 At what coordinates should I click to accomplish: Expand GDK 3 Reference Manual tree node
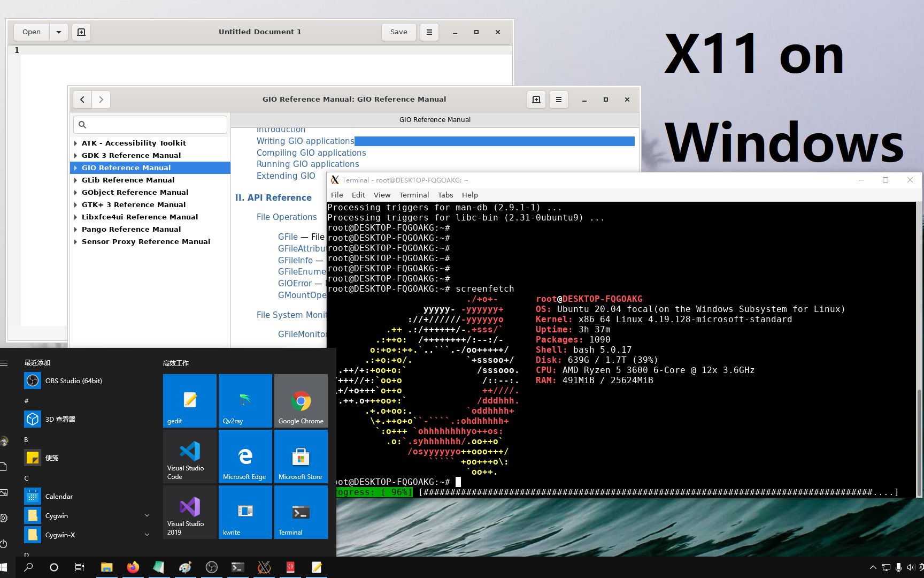point(75,156)
